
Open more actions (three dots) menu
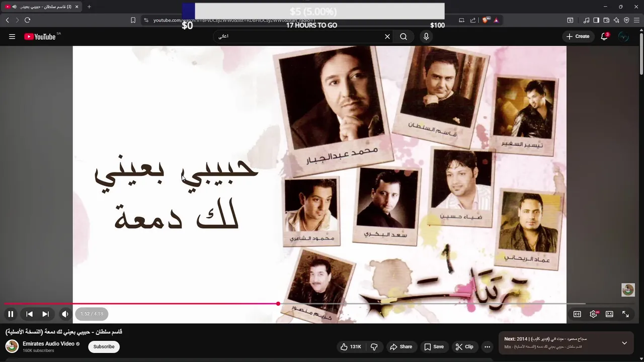pyautogui.click(x=487, y=346)
